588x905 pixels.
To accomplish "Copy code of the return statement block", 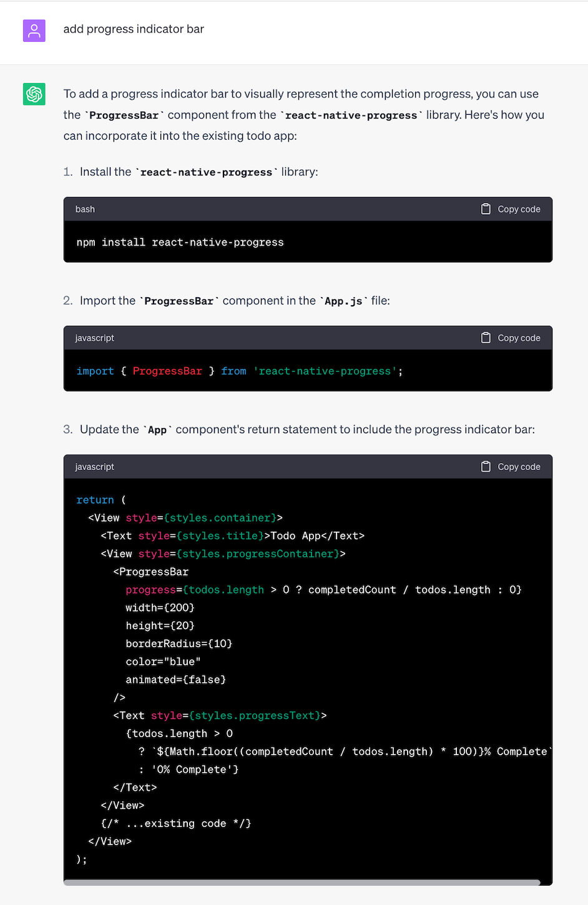I will point(511,467).
